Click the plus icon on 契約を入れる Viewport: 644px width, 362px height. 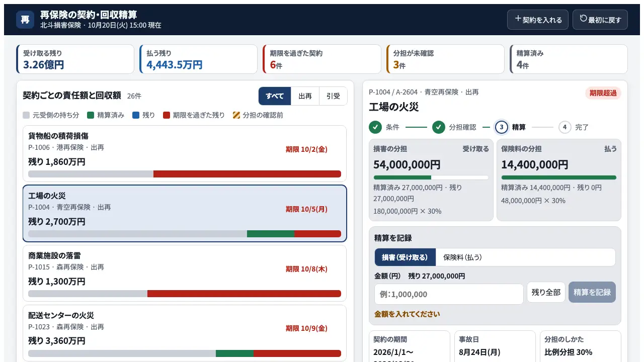click(x=518, y=19)
